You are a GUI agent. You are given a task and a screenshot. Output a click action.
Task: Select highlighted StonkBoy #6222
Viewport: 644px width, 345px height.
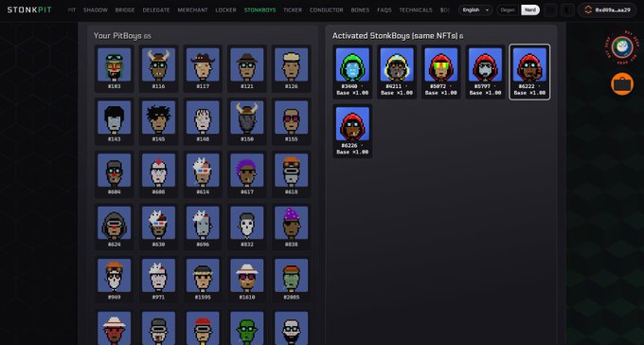tap(529, 71)
